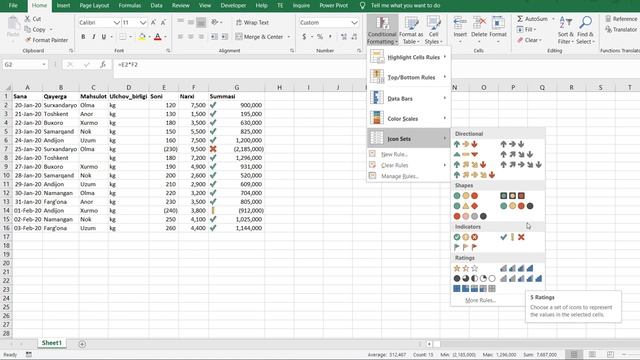This screenshot has width=640, height=360.
Task: Open Find & Select menu
Action: [x=585, y=30]
